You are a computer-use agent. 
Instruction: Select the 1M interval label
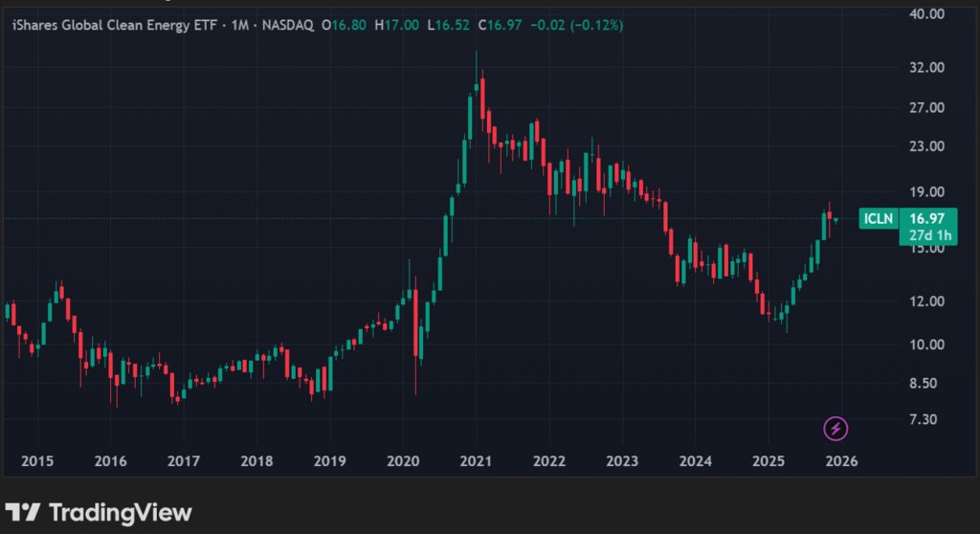pos(239,25)
